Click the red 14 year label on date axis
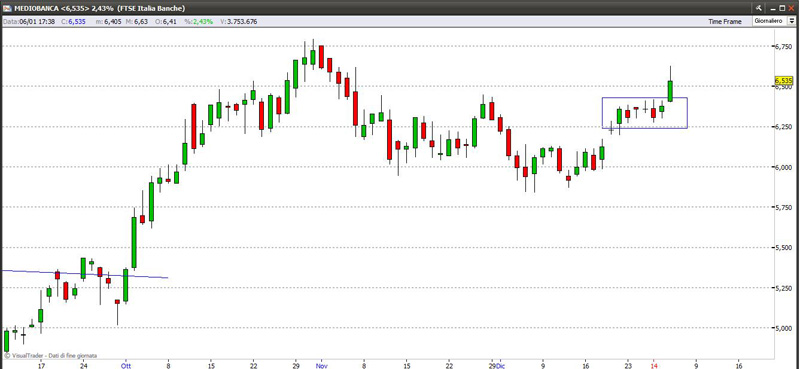This screenshot has height=369, width=800. click(x=654, y=365)
